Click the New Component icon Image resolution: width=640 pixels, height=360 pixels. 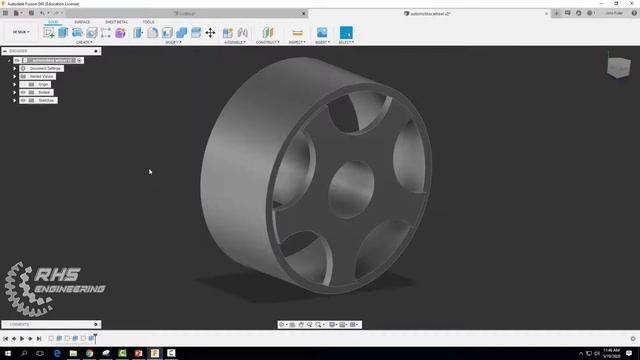(x=228, y=33)
